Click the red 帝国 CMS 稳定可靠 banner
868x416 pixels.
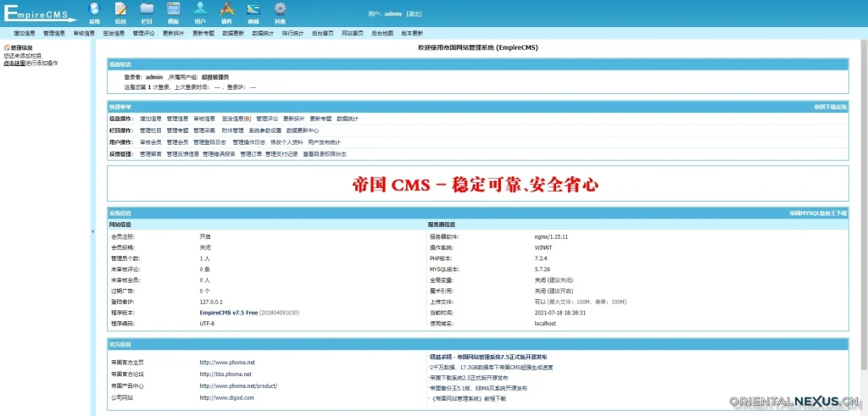tap(476, 185)
